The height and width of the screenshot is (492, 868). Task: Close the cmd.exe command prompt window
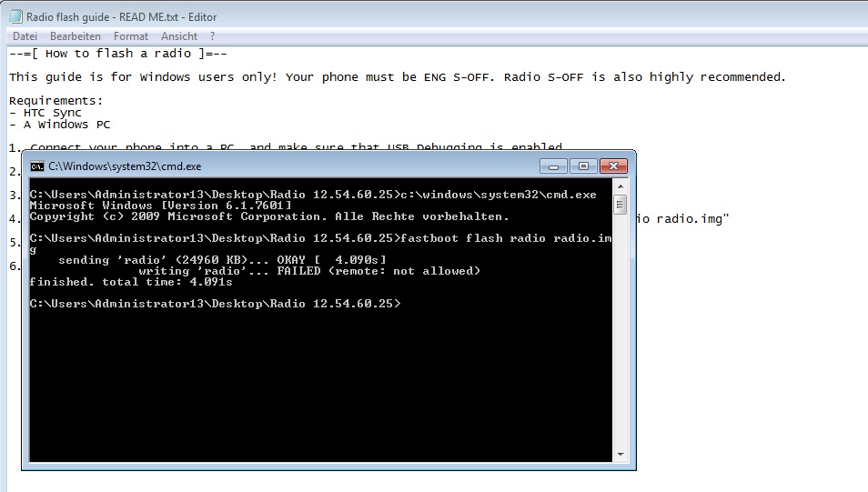pyautogui.click(x=614, y=166)
